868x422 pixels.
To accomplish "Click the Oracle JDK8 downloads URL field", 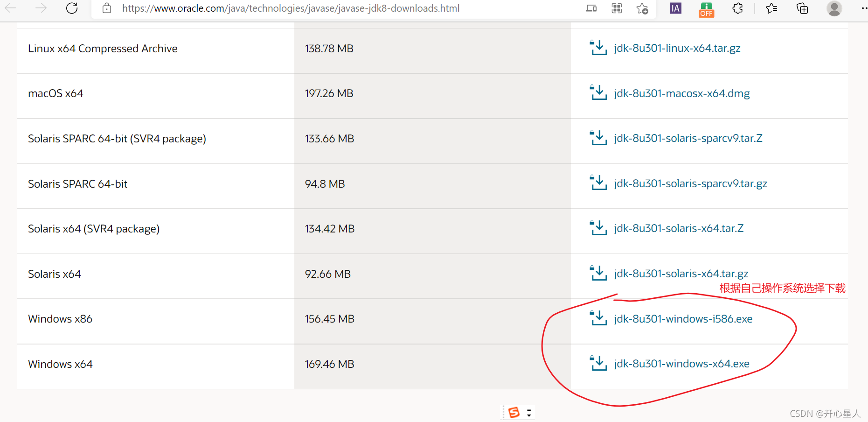I will [291, 8].
